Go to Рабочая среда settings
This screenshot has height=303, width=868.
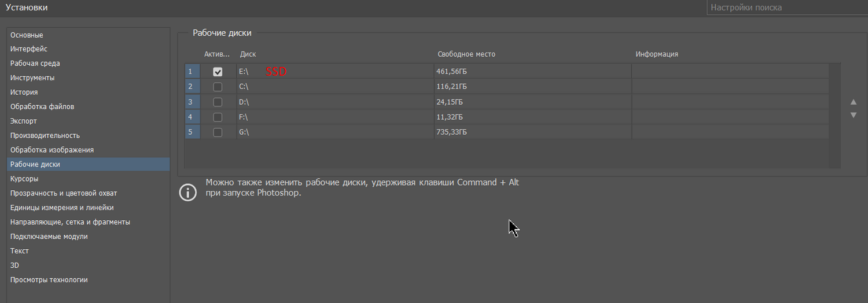pyautogui.click(x=89, y=64)
